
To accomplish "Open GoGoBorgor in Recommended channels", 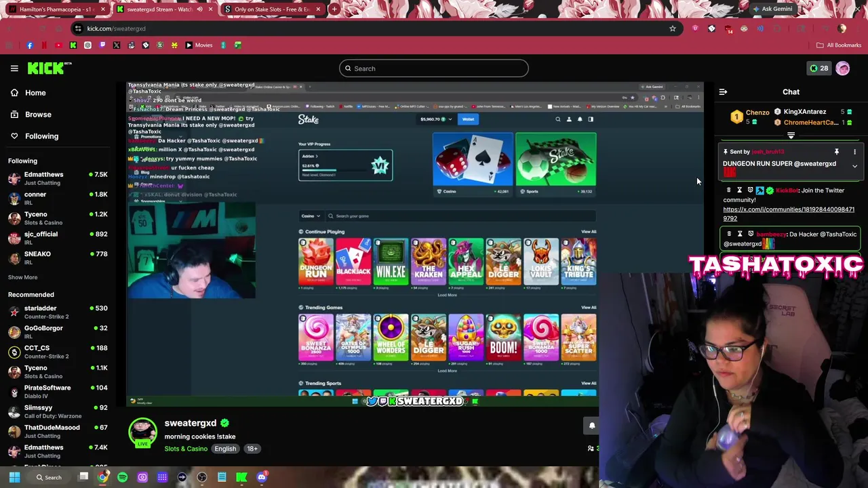I will 58,332.
